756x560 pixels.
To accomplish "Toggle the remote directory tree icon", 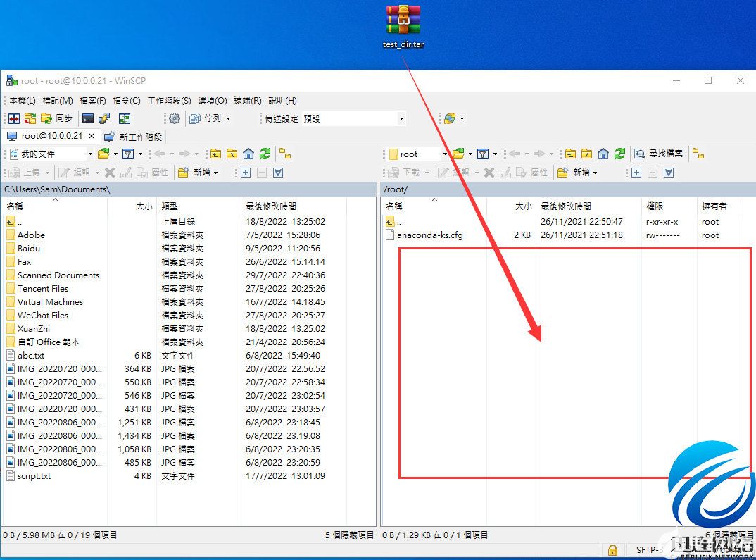I will tap(698, 154).
